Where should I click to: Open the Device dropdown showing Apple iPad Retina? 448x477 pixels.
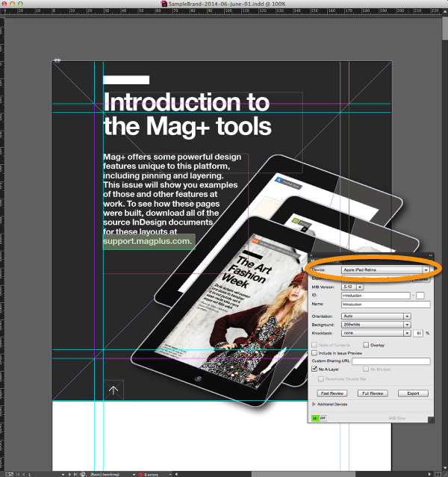tap(385, 269)
